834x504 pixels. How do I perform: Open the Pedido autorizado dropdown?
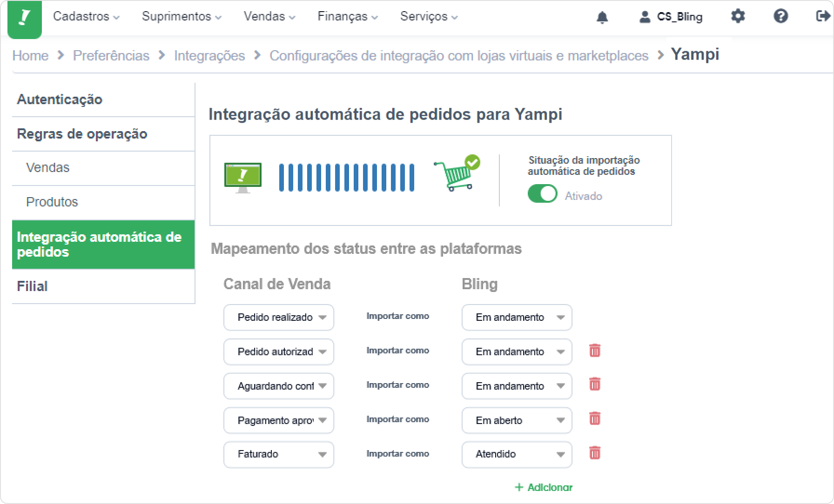[x=279, y=352]
